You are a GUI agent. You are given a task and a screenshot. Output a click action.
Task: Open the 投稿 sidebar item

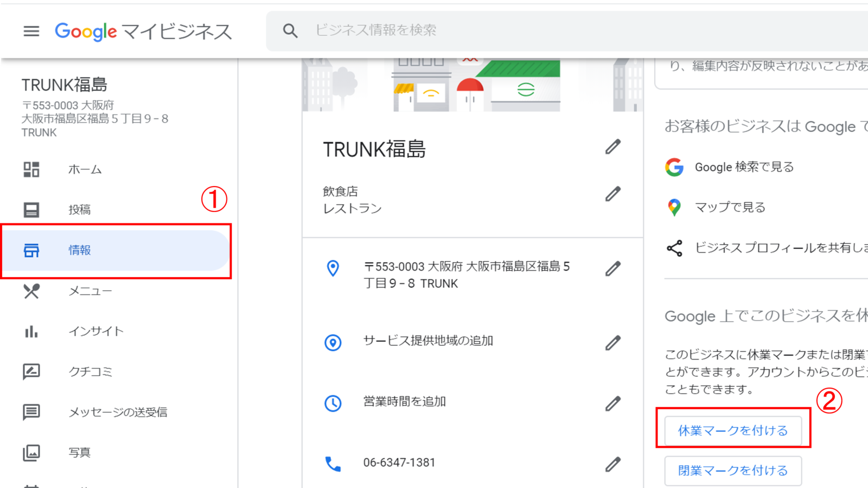pos(116,210)
